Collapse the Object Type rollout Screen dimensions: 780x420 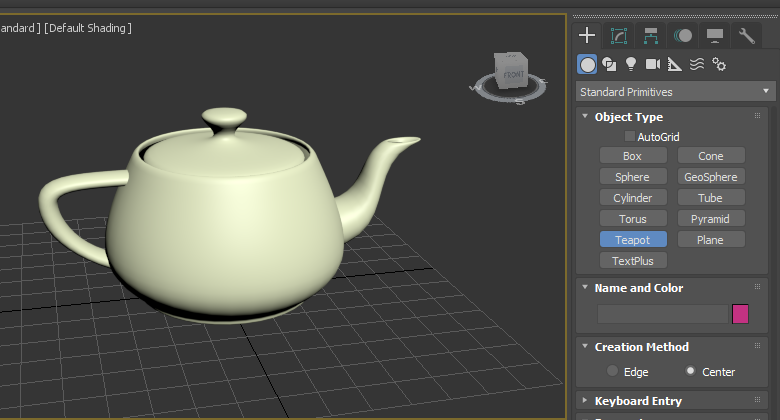pos(628,117)
